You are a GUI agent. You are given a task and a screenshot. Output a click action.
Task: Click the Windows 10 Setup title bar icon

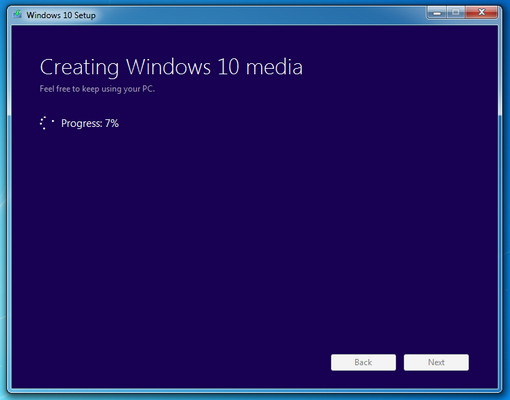[17, 15]
